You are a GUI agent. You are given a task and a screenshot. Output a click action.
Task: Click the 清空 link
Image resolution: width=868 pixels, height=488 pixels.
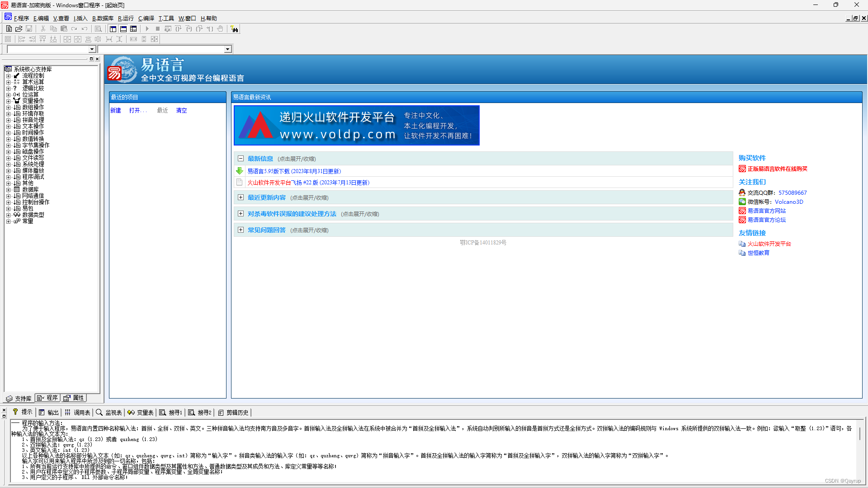[x=181, y=110]
